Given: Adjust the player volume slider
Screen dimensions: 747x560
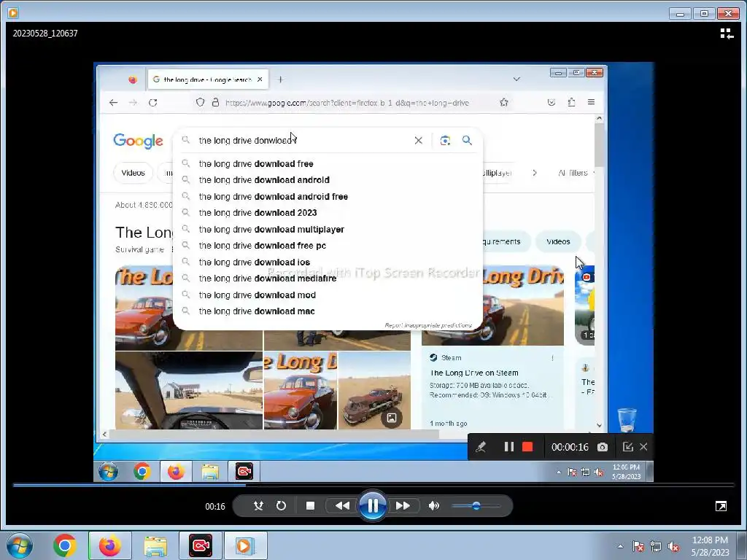Looking at the screenshot, I should tap(476, 506).
